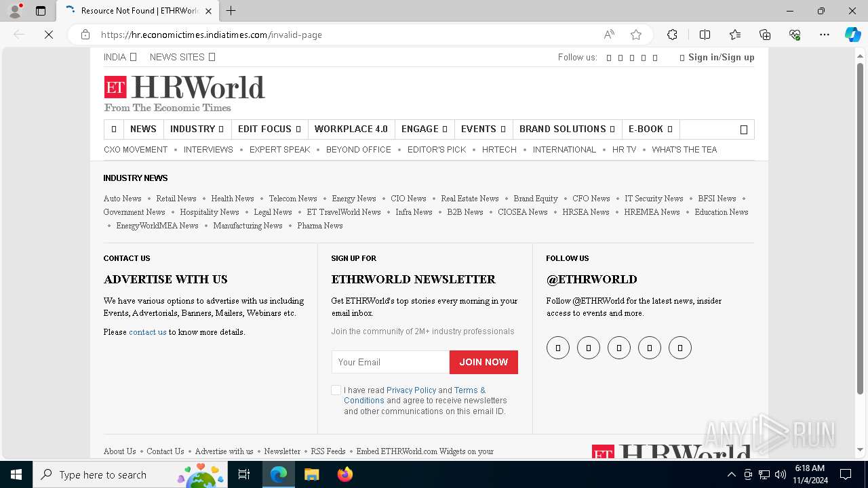Open the NEWS menu item
This screenshot has width=868, height=488.
pos(143,129)
